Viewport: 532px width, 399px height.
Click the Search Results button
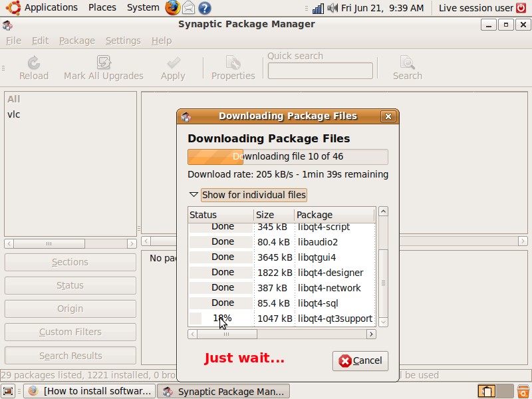point(70,356)
